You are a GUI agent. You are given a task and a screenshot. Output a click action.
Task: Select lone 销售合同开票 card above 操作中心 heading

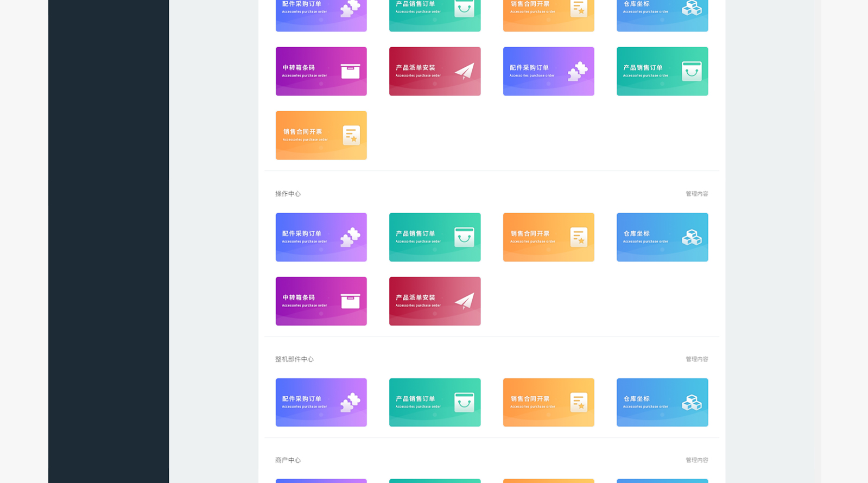pyautogui.click(x=321, y=135)
